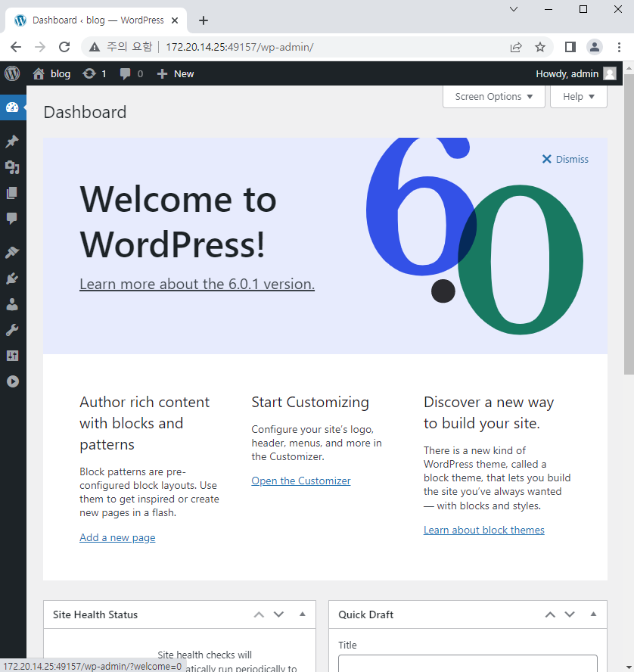Go back with browser back arrow
The height and width of the screenshot is (672, 634).
(16, 47)
